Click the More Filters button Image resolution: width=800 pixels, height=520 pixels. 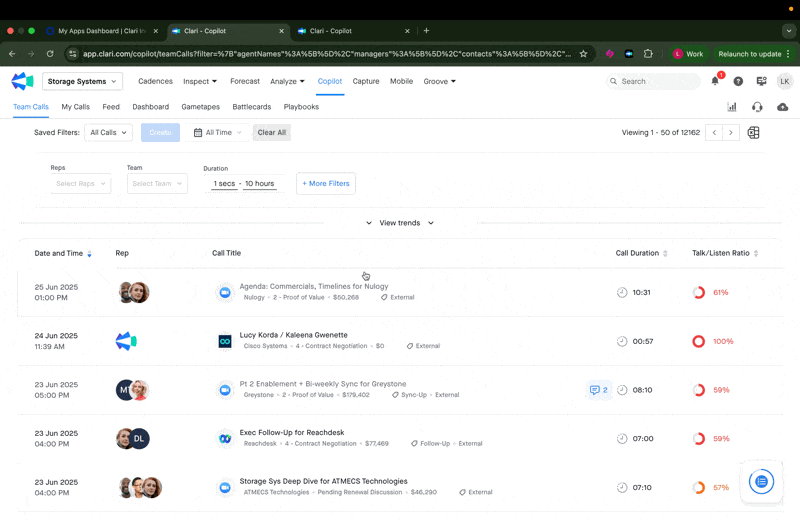click(x=326, y=184)
